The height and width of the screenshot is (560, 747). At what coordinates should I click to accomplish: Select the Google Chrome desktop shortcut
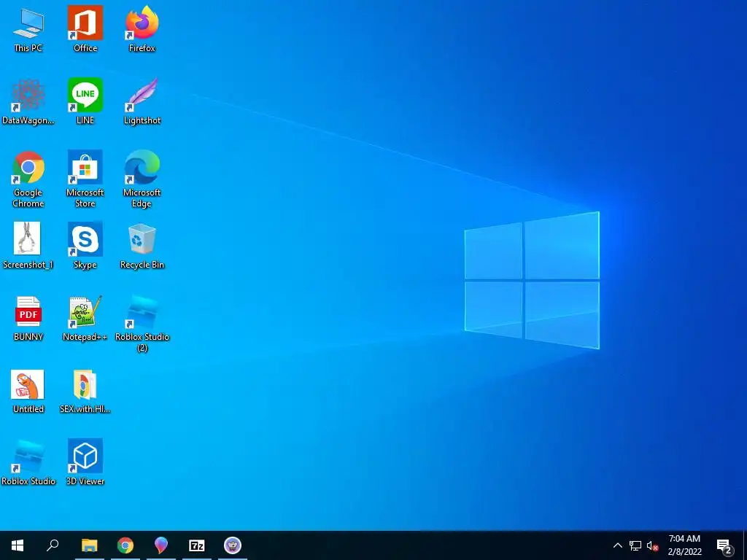point(28,179)
